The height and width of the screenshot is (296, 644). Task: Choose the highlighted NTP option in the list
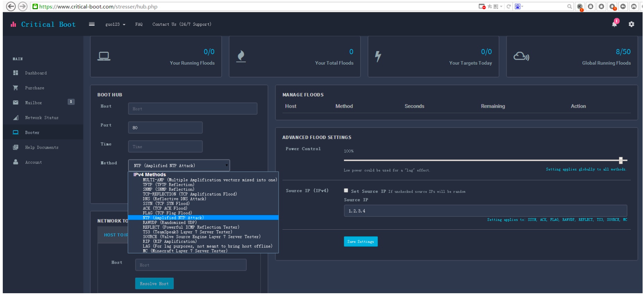click(x=203, y=218)
